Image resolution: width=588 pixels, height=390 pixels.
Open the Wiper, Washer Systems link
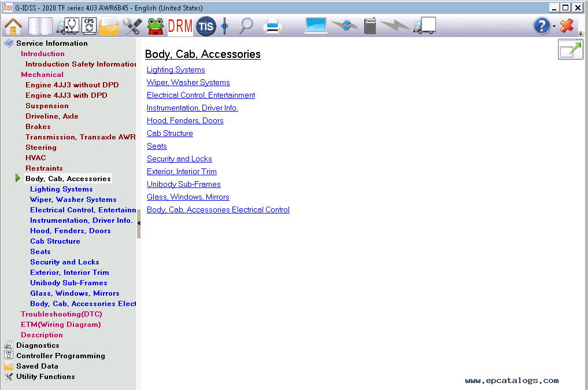tap(188, 83)
